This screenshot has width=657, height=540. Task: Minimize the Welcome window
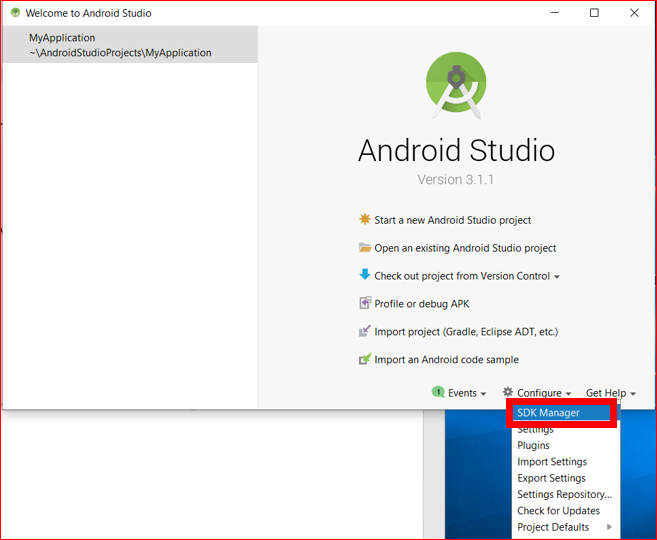(555, 13)
